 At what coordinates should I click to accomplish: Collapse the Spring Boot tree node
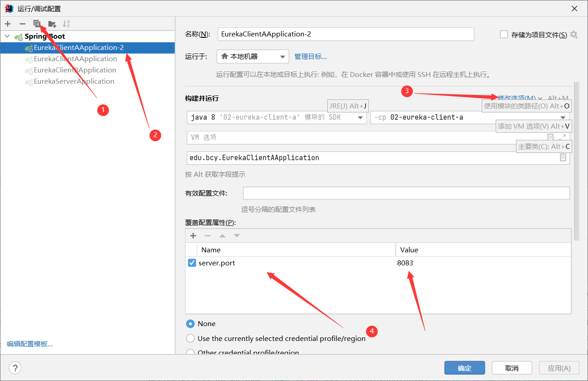(6, 36)
